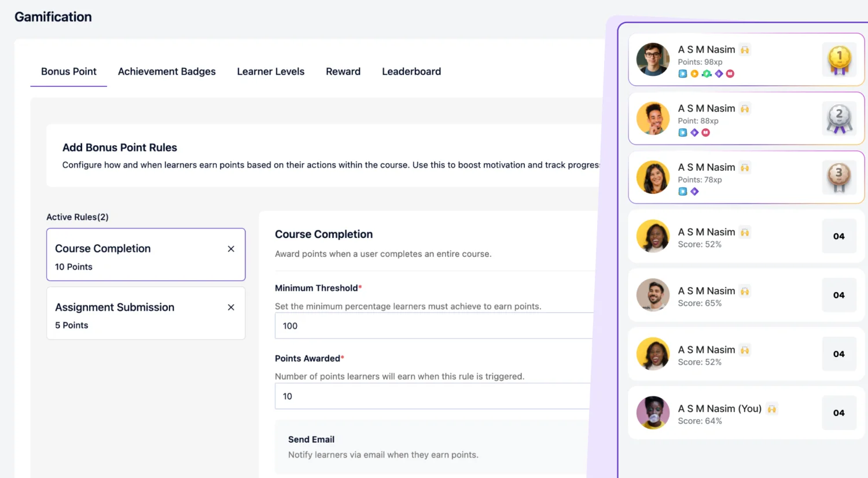Click the silver second-place medal badge
The height and width of the screenshot is (478, 868).
(839, 118)
